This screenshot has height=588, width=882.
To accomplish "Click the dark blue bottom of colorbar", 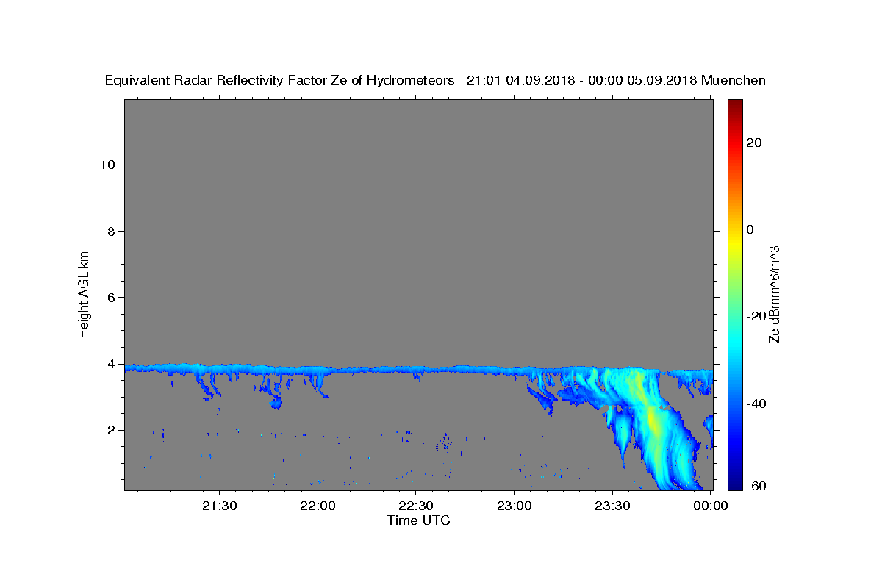I will (x=735, y=484).
